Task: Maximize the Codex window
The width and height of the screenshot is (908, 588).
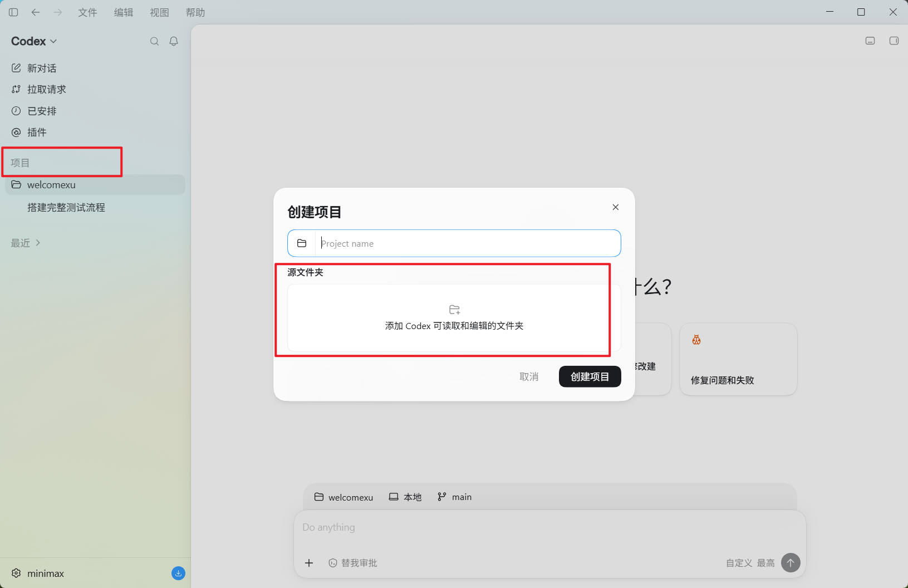Action: coord(861,12)
